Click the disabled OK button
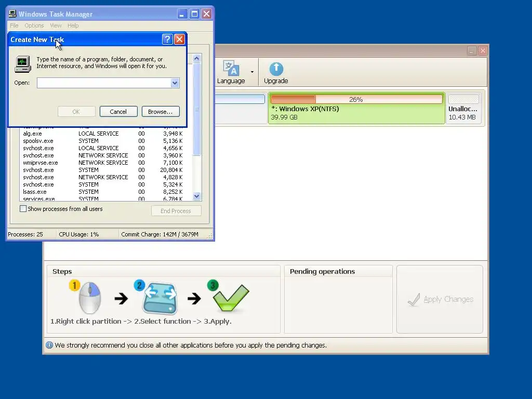Viewport: 532px width, 399px height. pos(76,112)
